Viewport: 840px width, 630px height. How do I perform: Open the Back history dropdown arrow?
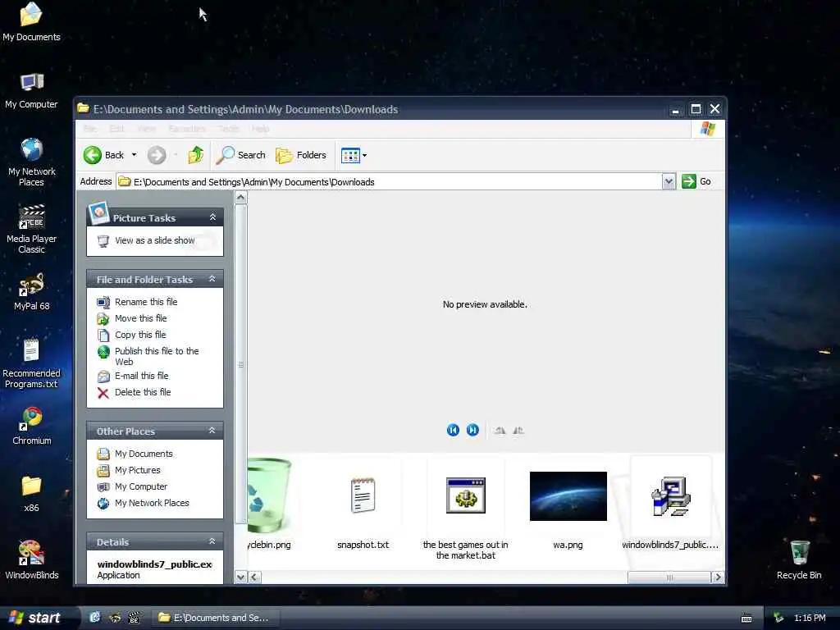[x=134, y=155]
